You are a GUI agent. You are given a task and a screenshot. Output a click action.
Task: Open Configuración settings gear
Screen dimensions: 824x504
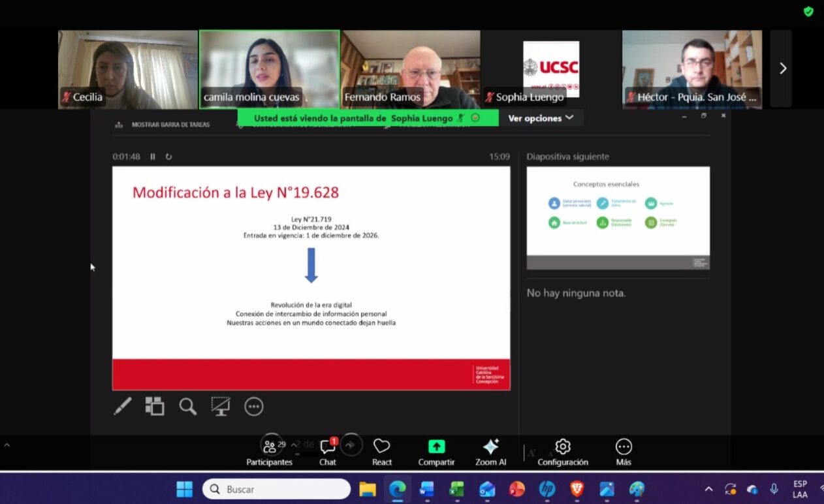[x=563, y=452]
